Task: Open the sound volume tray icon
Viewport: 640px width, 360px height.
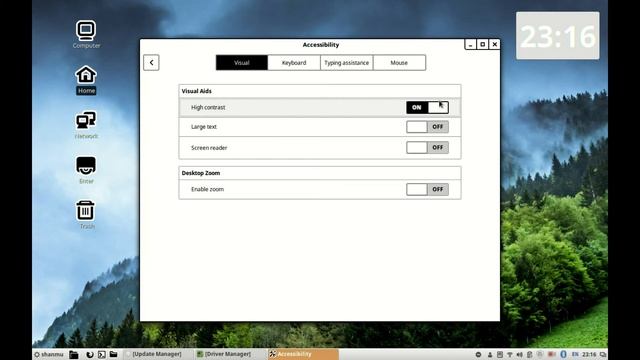Action: tap(519, 355)
